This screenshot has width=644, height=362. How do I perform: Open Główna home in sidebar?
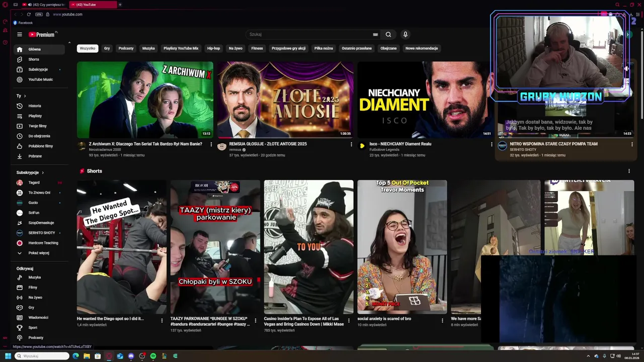[39, 49]
